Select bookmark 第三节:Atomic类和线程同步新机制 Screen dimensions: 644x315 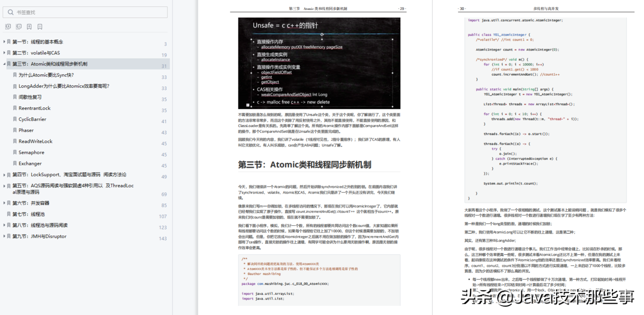50,64
